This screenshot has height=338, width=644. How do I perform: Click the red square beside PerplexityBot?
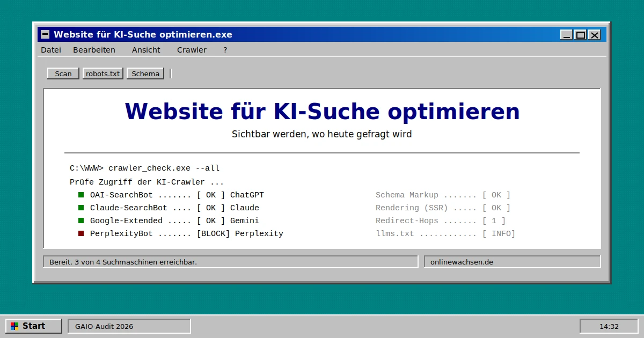pos(81,233)
